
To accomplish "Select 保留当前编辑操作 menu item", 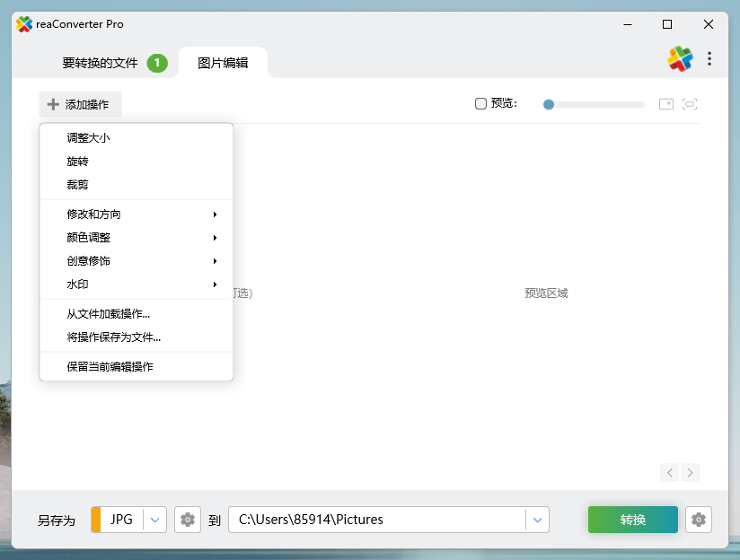I will click(136, 366).
